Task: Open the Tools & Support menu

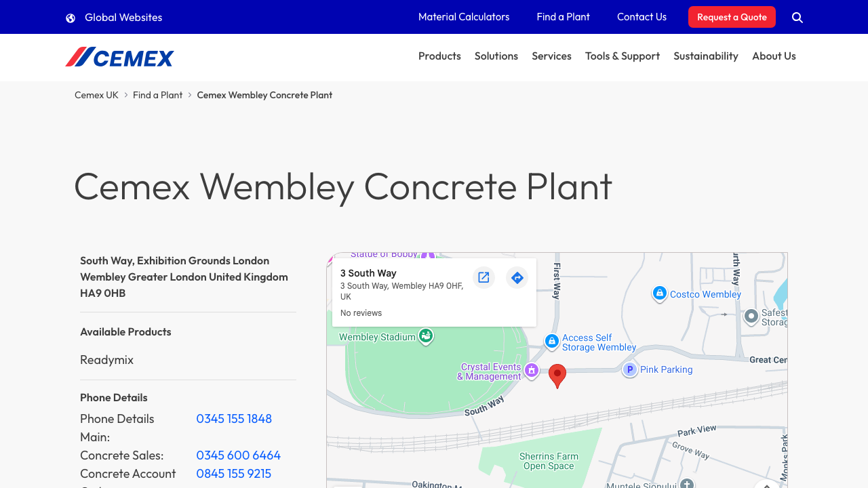Action: [622, 56]
